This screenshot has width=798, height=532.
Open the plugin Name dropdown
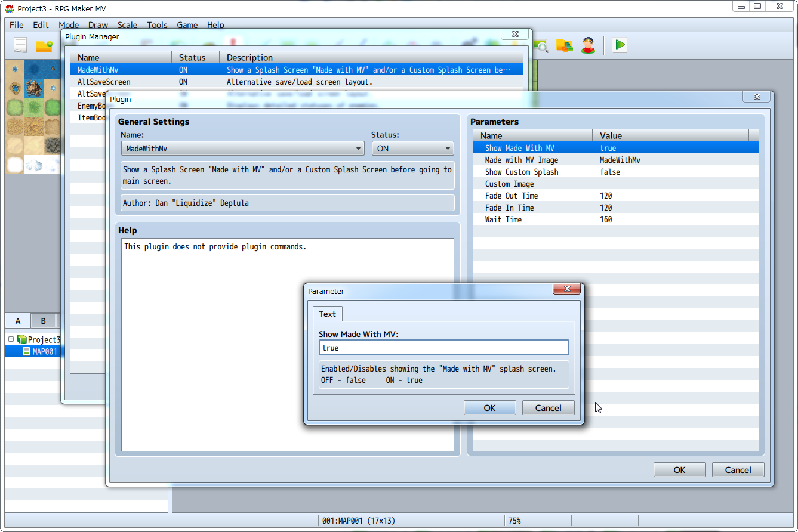click(x=242, y=149)
